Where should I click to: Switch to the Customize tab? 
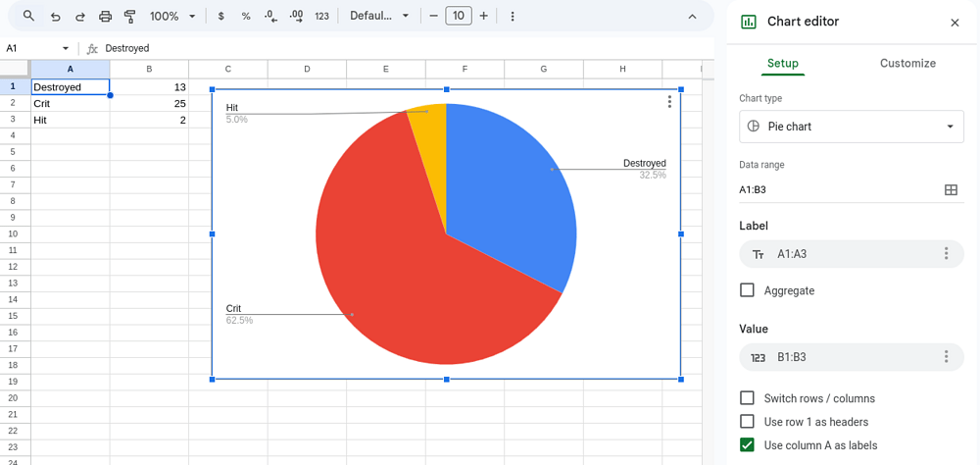[x=907, y=63]
